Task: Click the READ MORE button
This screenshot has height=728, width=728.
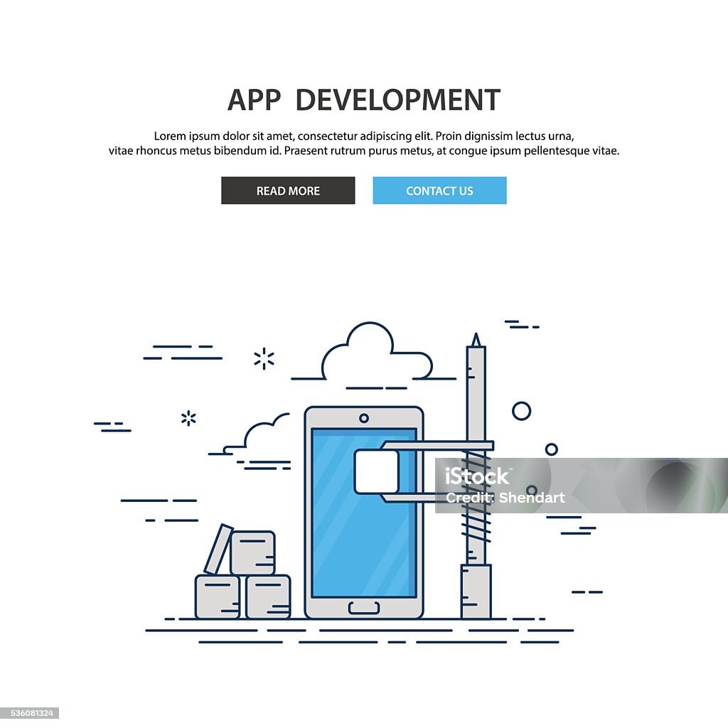Action: [288, 191]
